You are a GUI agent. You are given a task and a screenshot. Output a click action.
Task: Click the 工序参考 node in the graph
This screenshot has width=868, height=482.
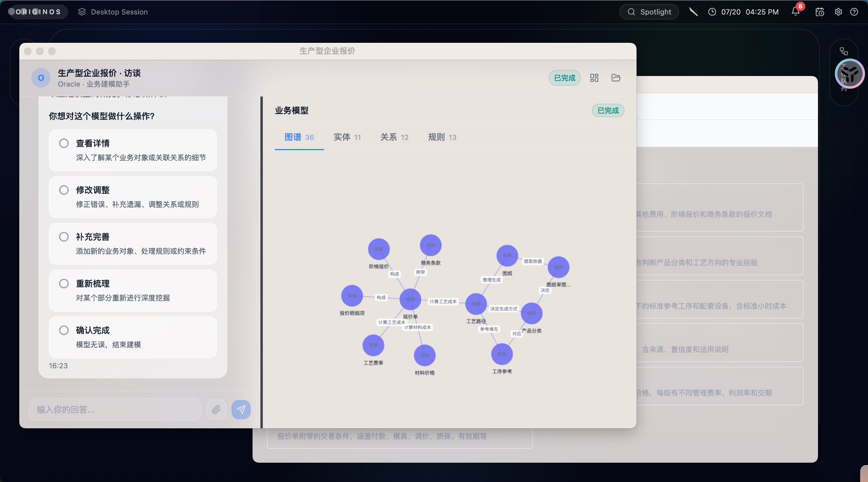pos(502,354)
